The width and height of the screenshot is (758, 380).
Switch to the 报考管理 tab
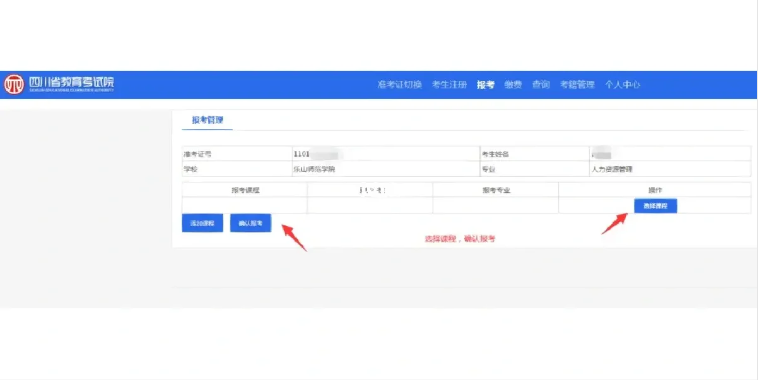(x=207, y=120)
